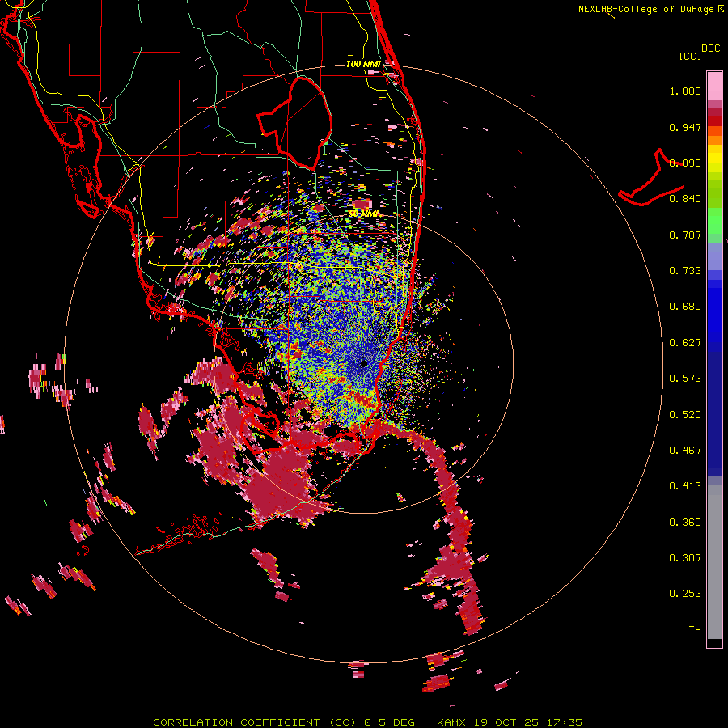
Task: Click the DCC product label above color bar
Action: click(711, 49)
